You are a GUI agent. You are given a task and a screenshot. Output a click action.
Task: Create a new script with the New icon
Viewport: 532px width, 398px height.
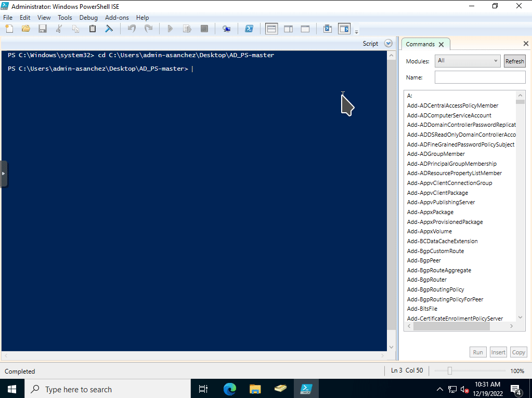tap(9, 29)
